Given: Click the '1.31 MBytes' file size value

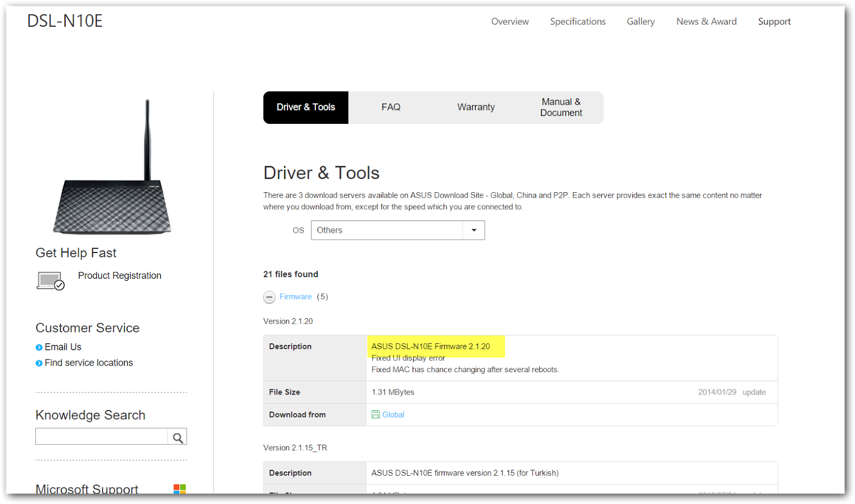Looking at the screenshot, I should pos(393,392).
